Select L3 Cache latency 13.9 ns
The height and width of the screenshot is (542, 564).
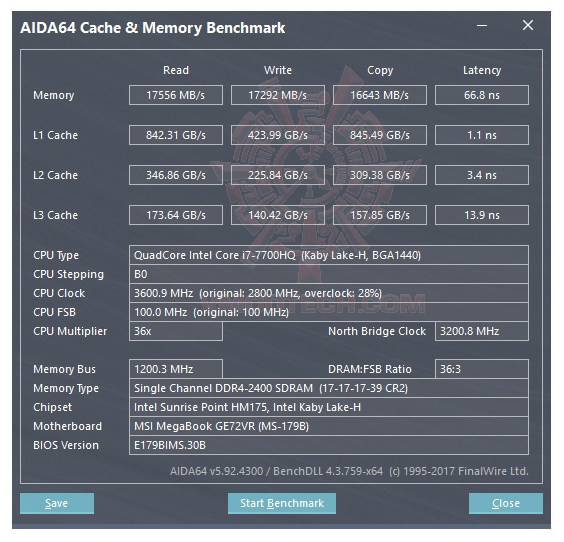[482, 215]
